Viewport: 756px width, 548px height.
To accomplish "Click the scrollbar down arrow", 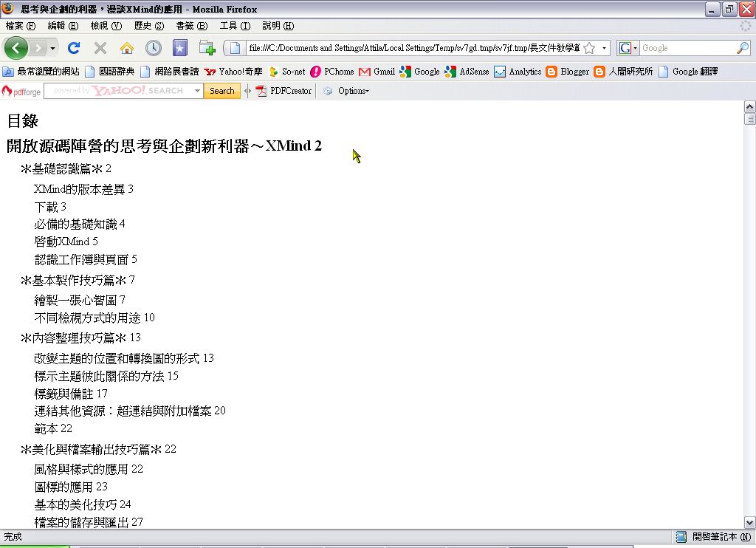I will click(x=750, y=522).
